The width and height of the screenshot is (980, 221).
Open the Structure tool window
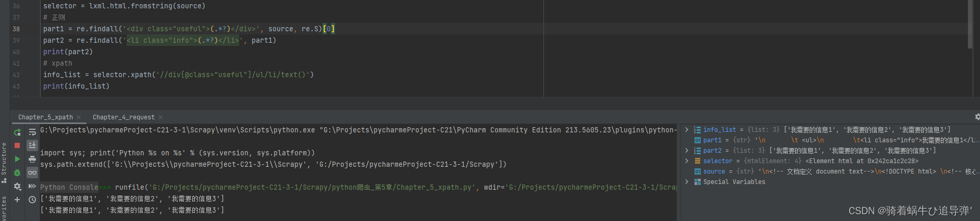pos(4,163)
